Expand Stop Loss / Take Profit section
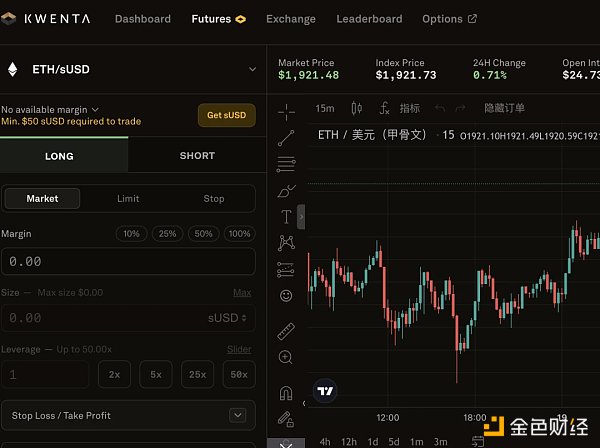This screenshot has width=600, height=448. pyautogui.click(x=237, y=415)
